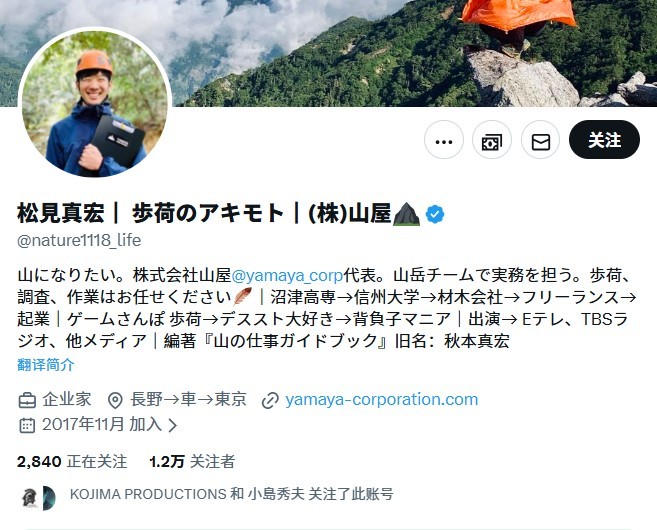Click the calendar icon near join date
This screenshot has width=657, height=530.
click(x=27, y=425)
